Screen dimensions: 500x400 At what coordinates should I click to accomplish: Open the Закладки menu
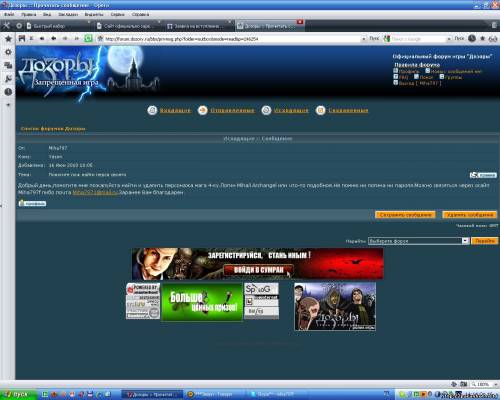pos(68,14)
